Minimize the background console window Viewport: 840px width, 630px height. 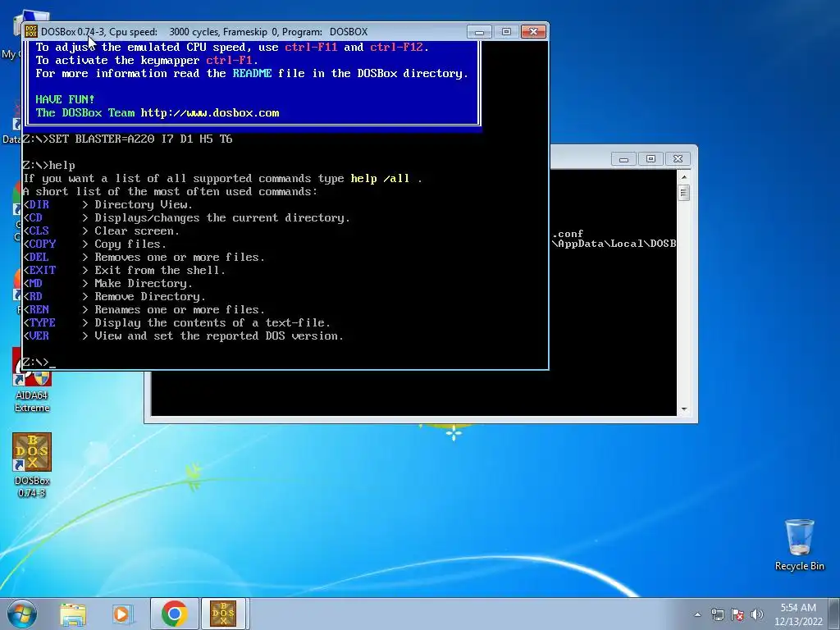tap(623, 159)
